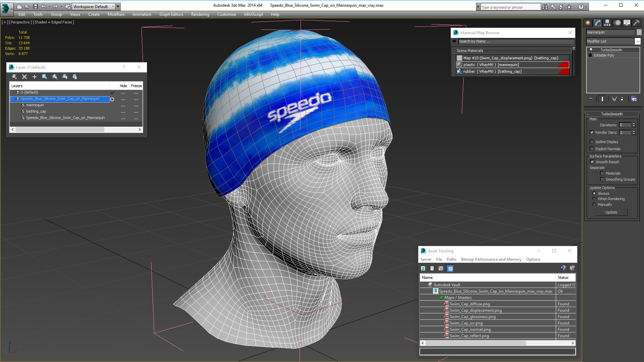Image resolution: width=644 pixels, height=362 pixels.
Task: Click Make Unique icon below modifier stack
Action: [x=614, y=99]
